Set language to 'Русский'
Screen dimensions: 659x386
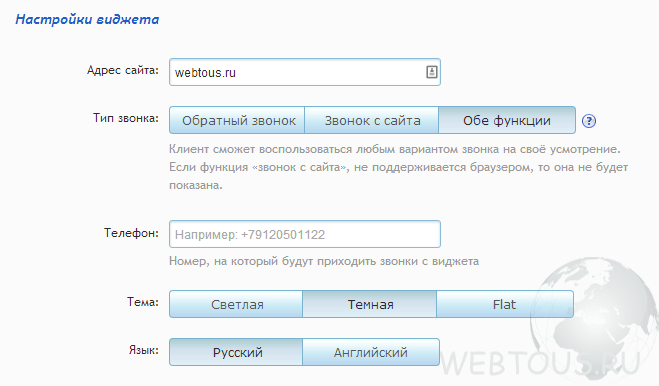tap(236, 352)
